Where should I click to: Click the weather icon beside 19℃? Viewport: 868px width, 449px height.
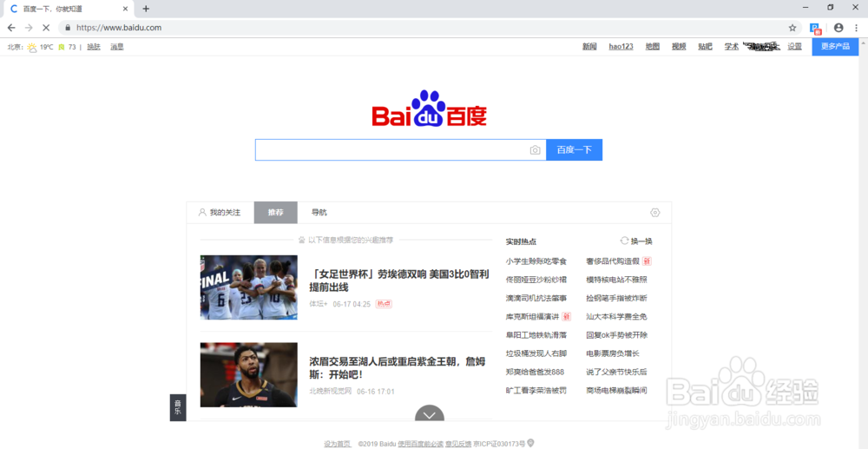(32, 47)
